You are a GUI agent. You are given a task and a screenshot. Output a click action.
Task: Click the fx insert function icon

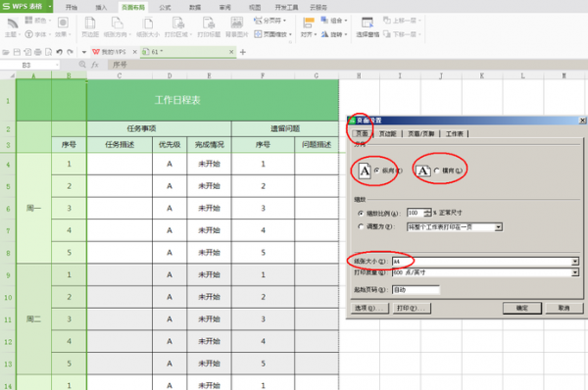95,65
